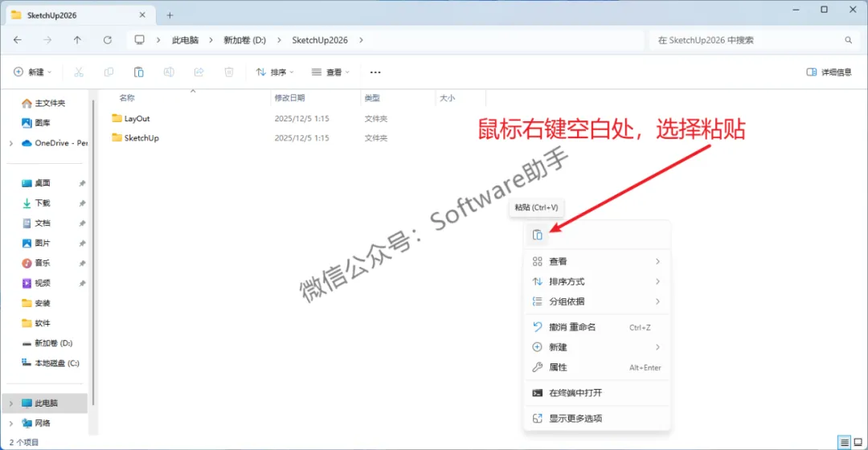Screen dimensions: 868x450
Task: Go forward with the forward arrow
Action: tap(47, 40)
